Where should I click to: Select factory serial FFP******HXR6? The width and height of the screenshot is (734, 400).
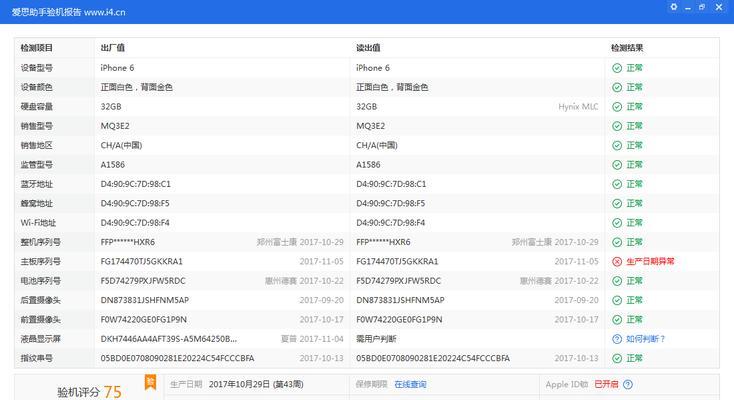127,242
